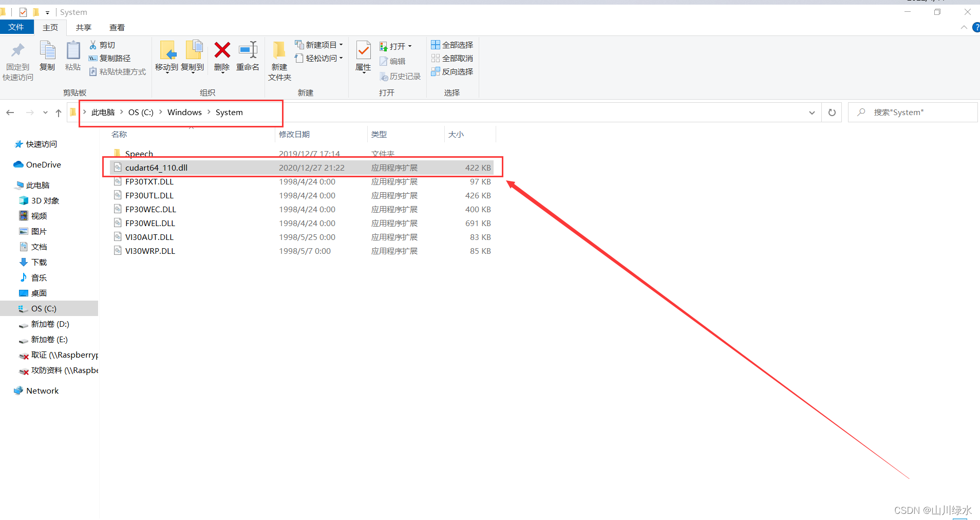Click the Edit (编辑) ribbon button
Image resolution: width=980 pixels, height=520 pixels.
[393, 61]
